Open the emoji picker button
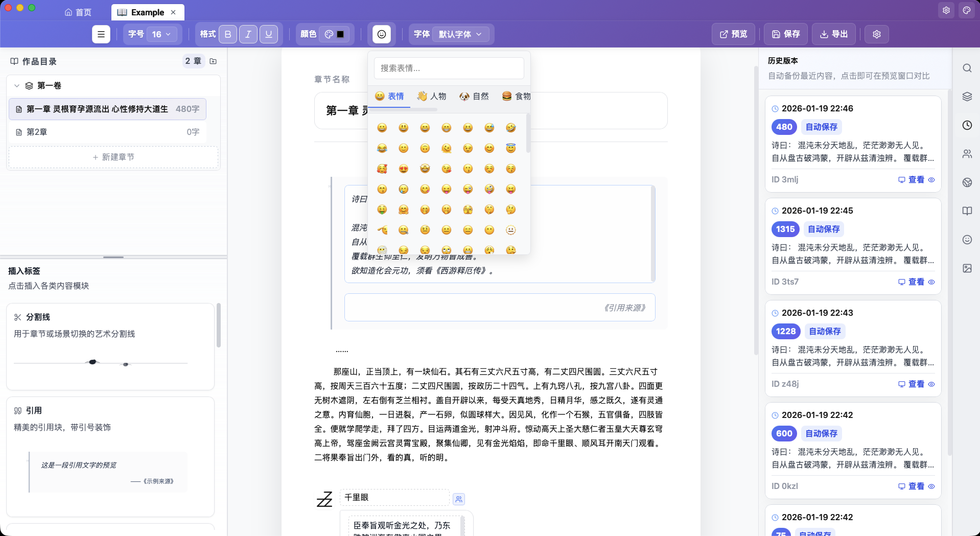 click(382, 34)
